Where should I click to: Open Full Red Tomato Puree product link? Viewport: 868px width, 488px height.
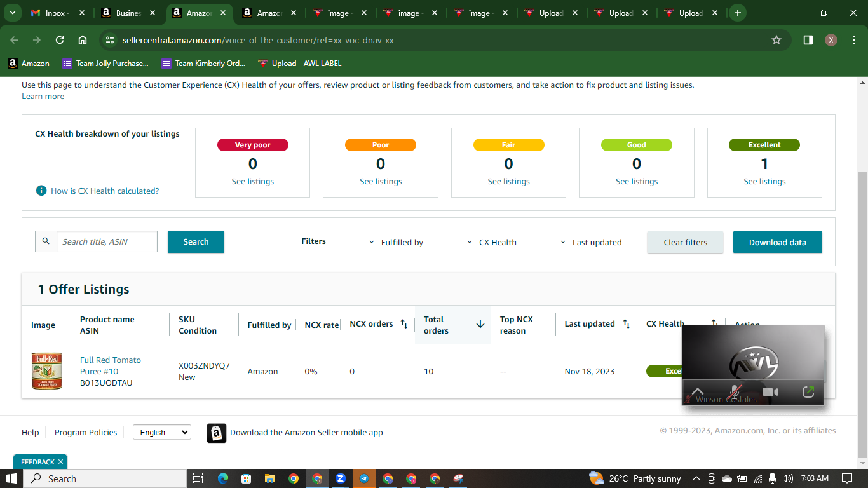pos(111,365)
